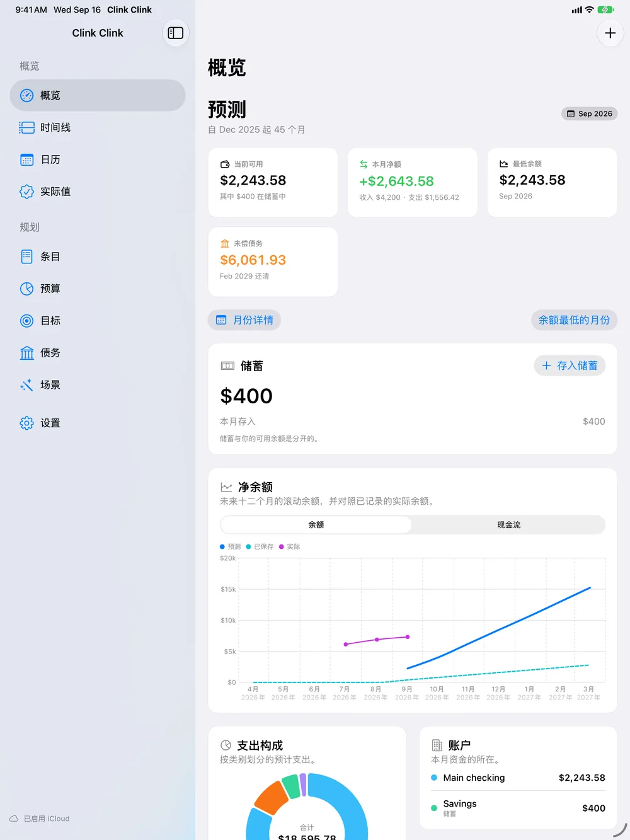Viewport: 630px width, 840px height.
Task: Open the 本月净额 +$2,643.58 card
Action: click(413, 183)
